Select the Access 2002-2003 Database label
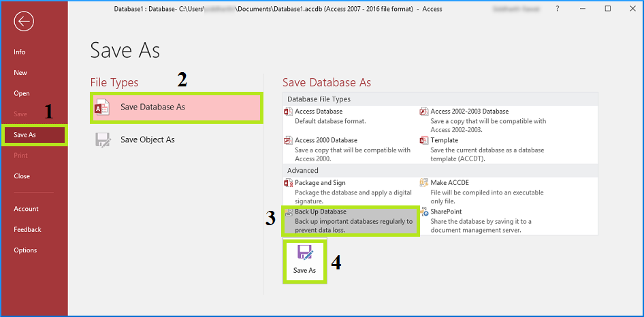Viewport: 644px width, 317px height. [470, 112]
